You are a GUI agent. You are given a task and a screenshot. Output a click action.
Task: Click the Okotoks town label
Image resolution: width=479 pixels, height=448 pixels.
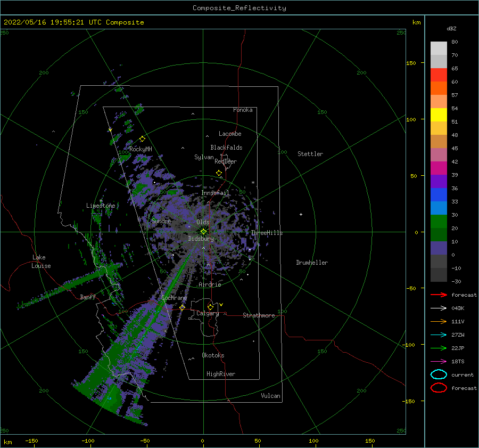(213, 355)
